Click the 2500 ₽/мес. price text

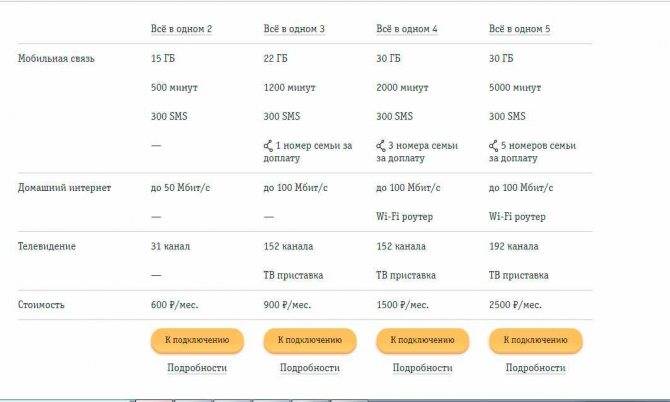[515, 305]
